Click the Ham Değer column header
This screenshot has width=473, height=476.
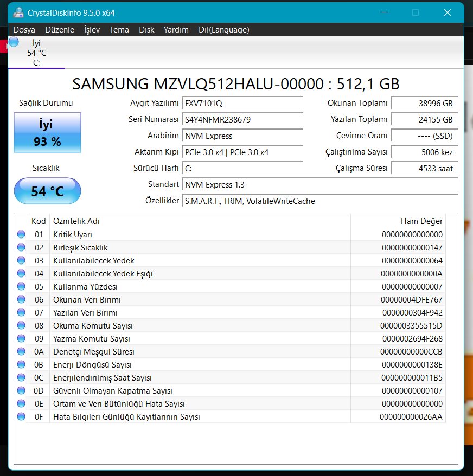pos(421,221)
